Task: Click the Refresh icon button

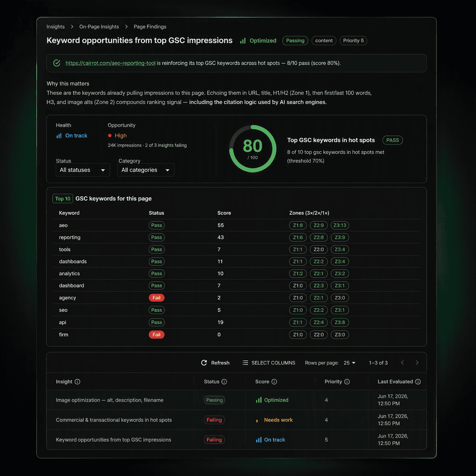Action: [204, 363]
